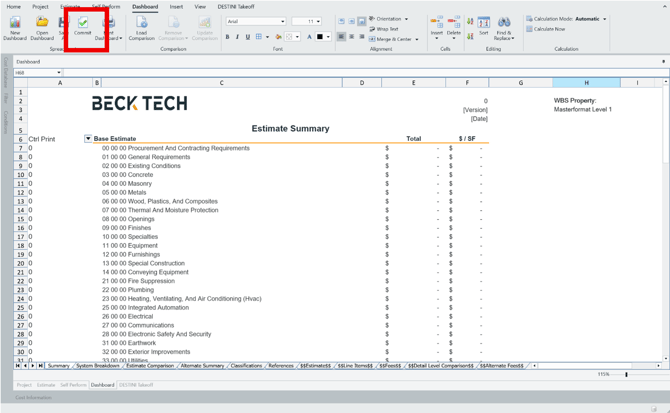The height and width of the screenshot is (413, 670).
Task: Open a dashboard with the Open Dashboard icon
Action: click(x=42, y=22)
